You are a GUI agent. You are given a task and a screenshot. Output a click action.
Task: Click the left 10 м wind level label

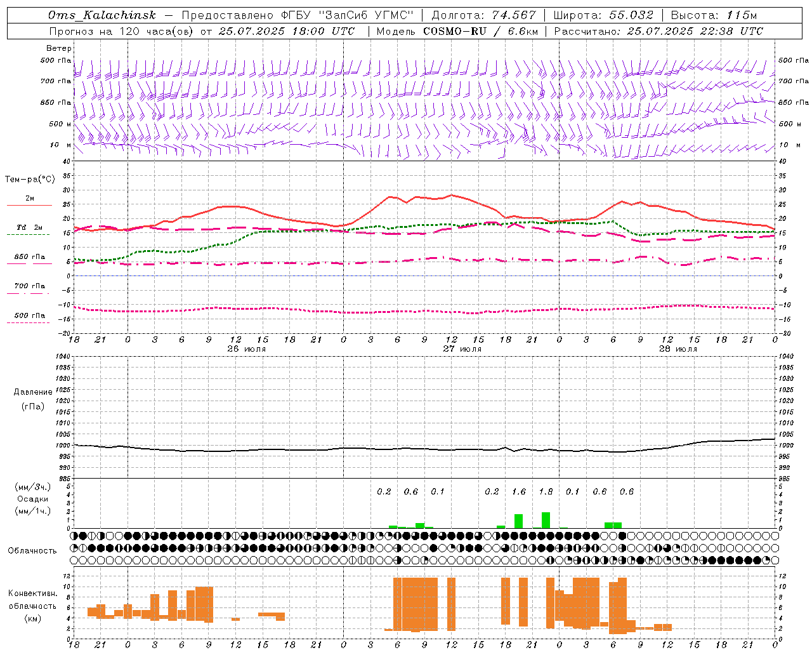click(x=60, y=145)
